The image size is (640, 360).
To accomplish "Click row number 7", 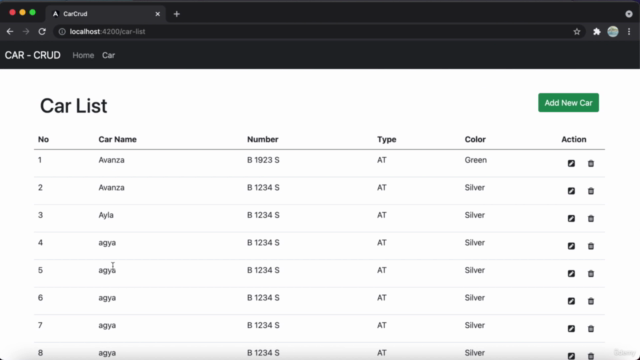I will tap(40, 325).
